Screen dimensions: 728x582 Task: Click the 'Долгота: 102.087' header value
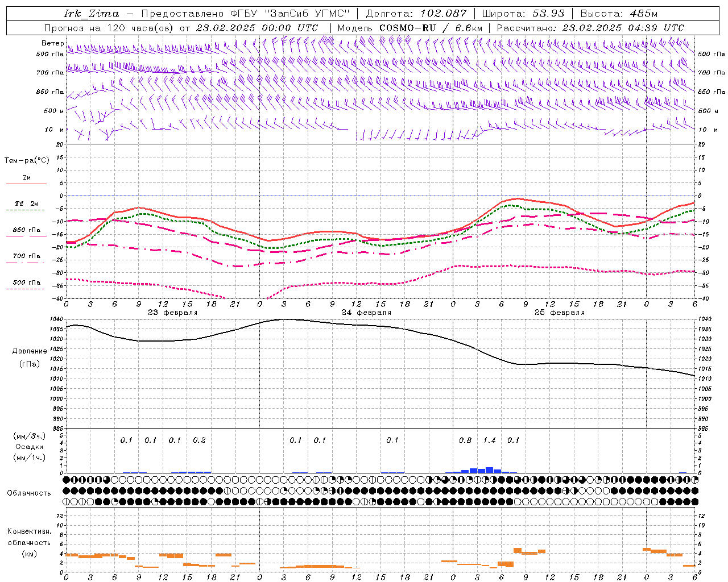point(416,14)
